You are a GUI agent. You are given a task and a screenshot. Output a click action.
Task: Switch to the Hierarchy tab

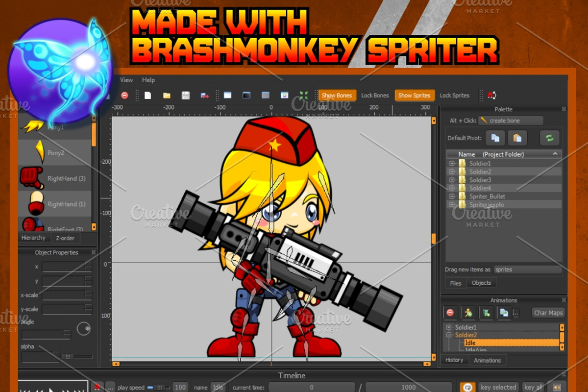coord(33,238)
